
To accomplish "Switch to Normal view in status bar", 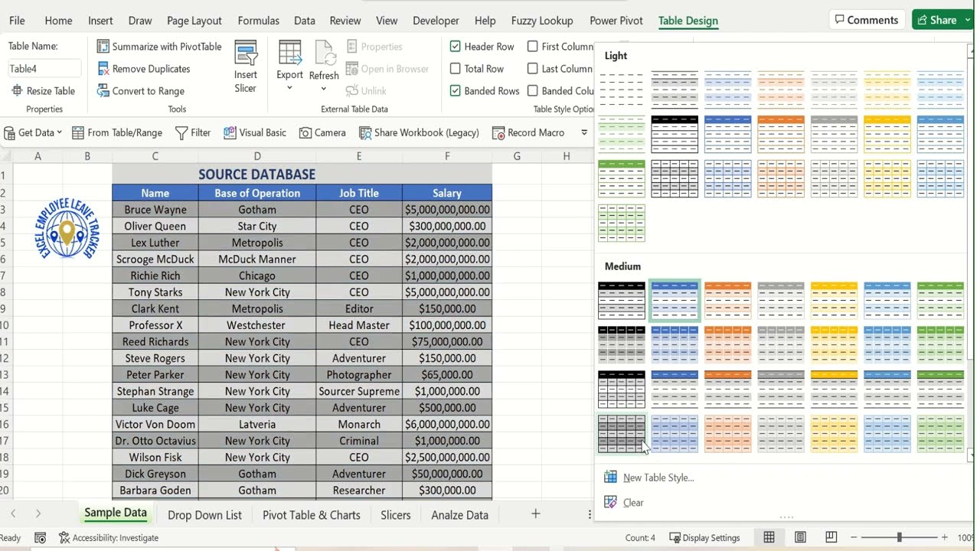I will tap(769, 538).
